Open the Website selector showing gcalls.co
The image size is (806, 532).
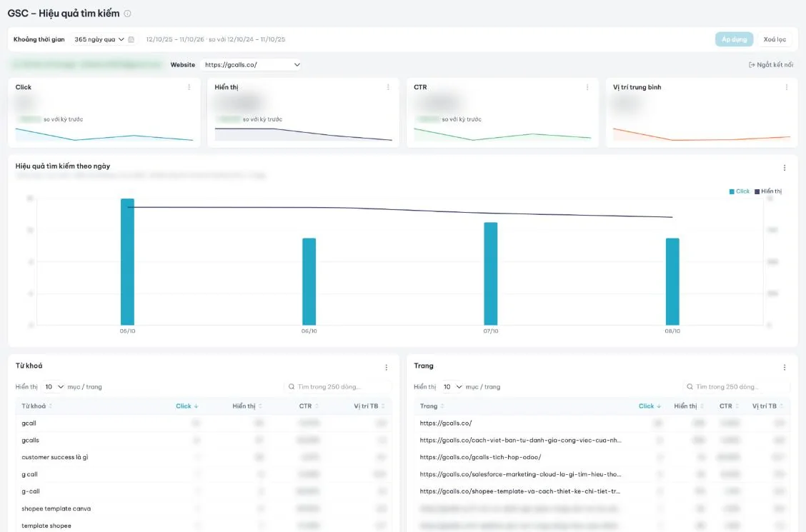[x=252, y=65]
